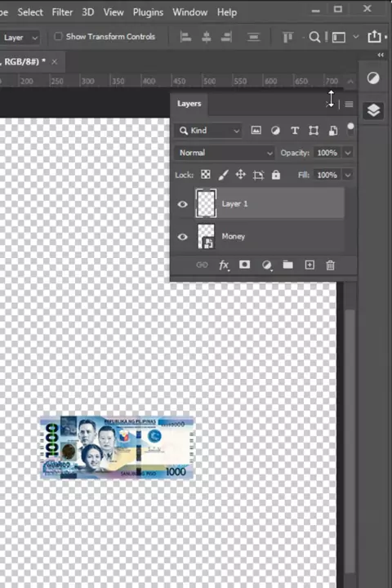Click Align top edges icon
Viewport: 392px width, 588px height.
click(287, 37)
